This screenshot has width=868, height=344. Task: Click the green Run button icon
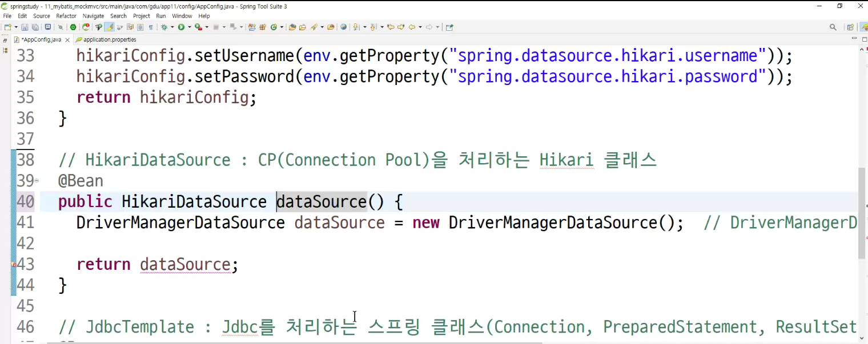(x=181, y=27)
